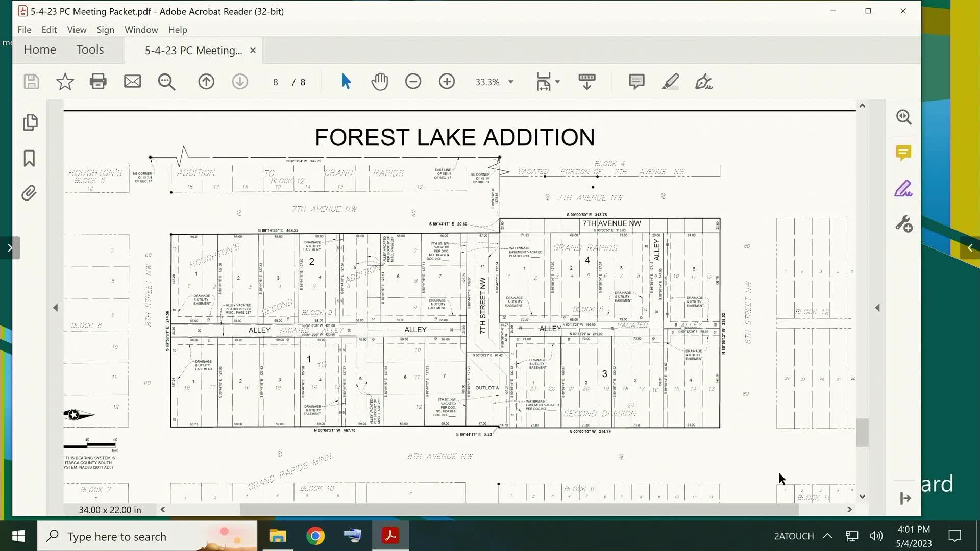Switch to the Tools tab
The height and width of the screenshot is (551, 980).
(90, 49)
